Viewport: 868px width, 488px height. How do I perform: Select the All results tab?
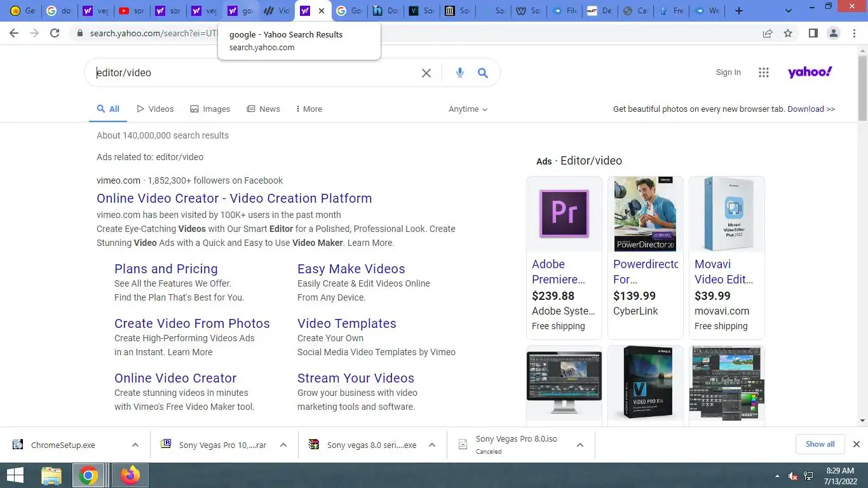108,109
